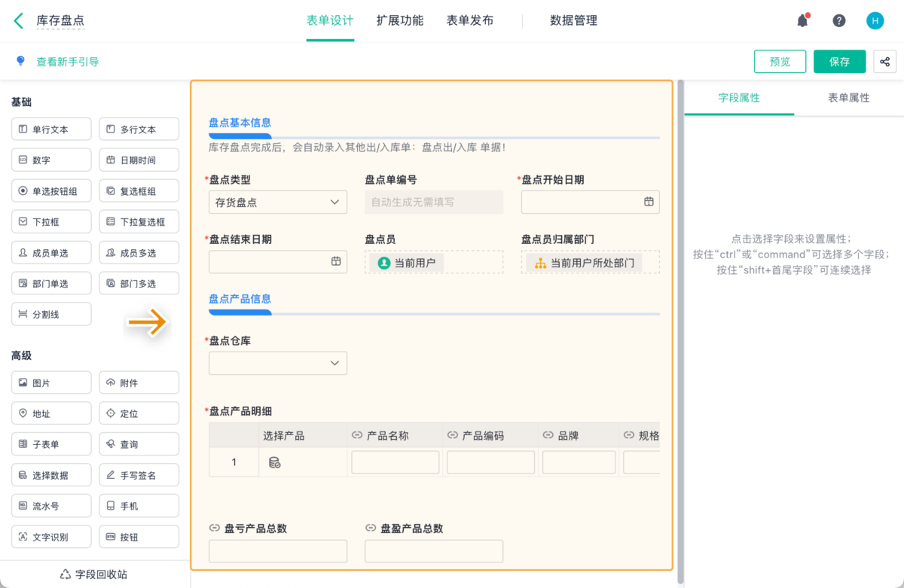
Task: Expand the 盘点类型 dropdown
Action: coord(277,202)
